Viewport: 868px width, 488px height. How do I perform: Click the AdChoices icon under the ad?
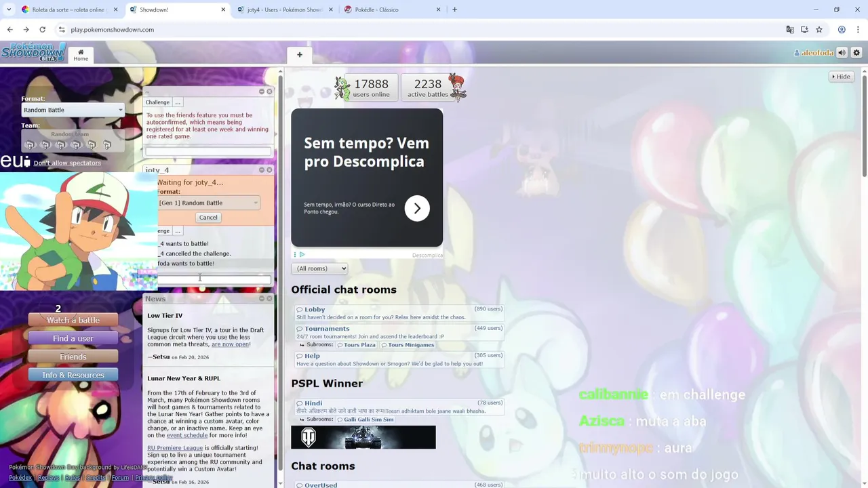coord(302,255)
